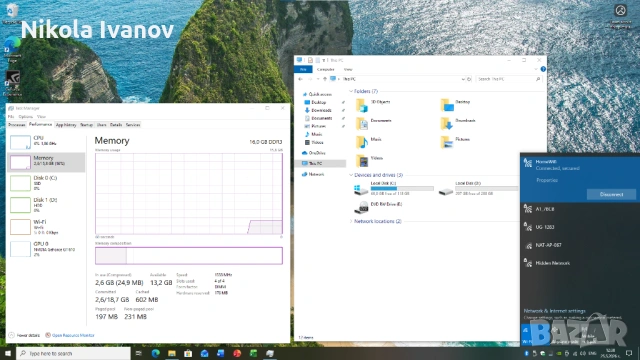Open Task Manager View menu
The image size is (640, 360).
click(41, 117)
